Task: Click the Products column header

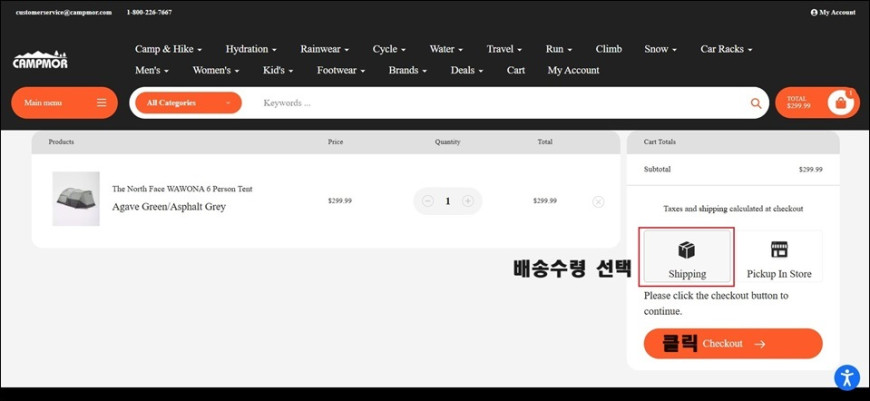Action: [x=61, y=142]
